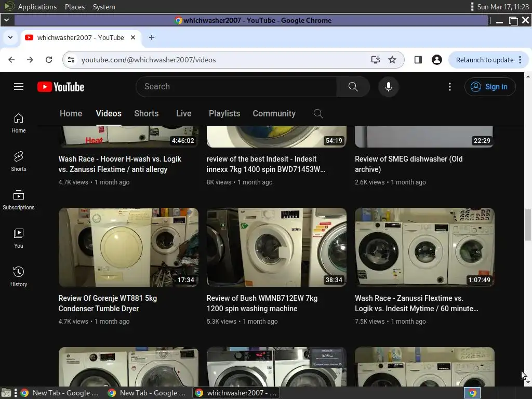Open video title Wash Race Hoover H-wash
Viewport: 532px width, 399px height.
(120, 164)
